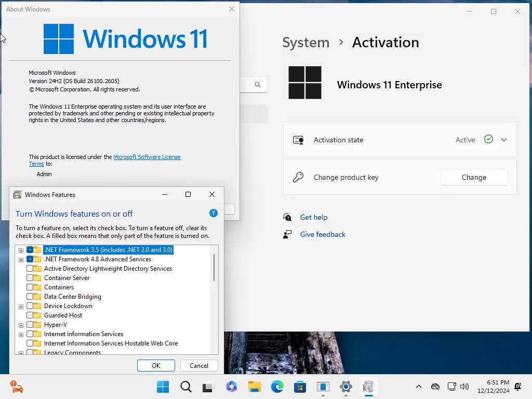This screenshot has height=399, width=532.
Task: Cancel the Windows Features dialog
Action: [199, 365]
